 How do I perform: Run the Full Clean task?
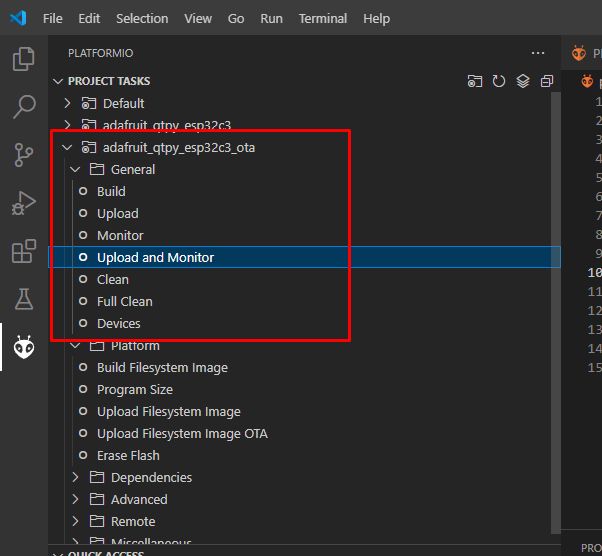tap(124, 301)
